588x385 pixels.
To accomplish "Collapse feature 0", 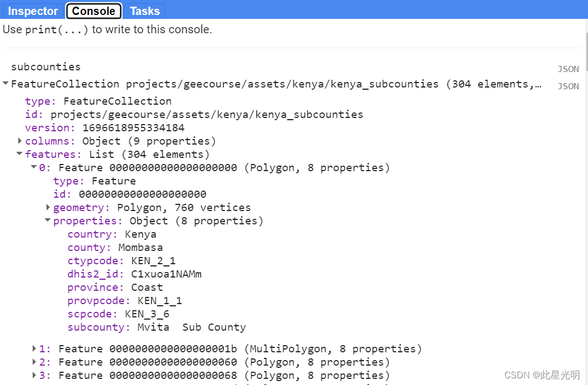I will (34, 167).
